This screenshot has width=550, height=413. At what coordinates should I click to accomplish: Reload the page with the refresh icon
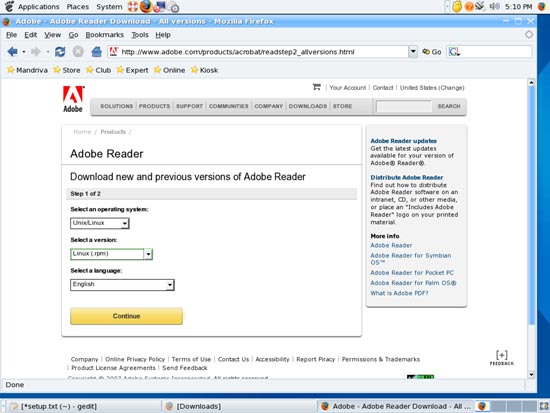pos(60,52)
